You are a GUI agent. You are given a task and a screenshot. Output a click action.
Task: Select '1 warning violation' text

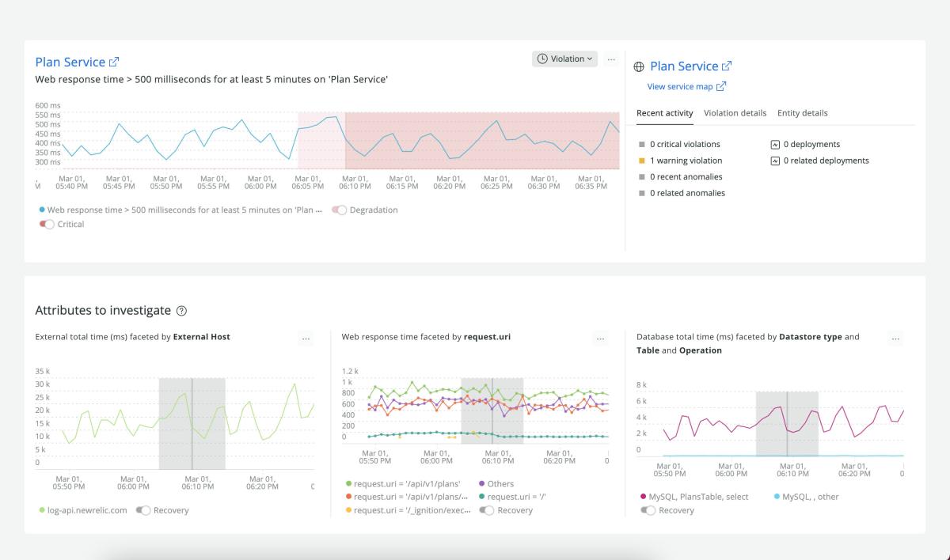pos(686,161)
